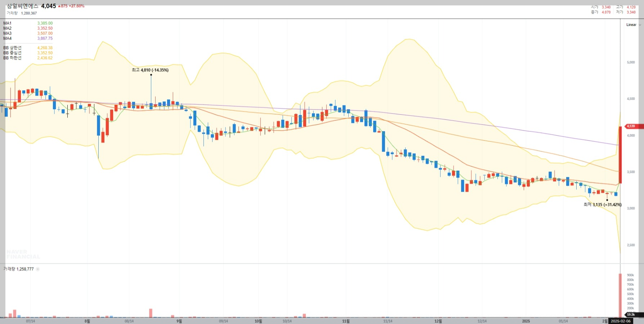The height and width of the screenshot is (324, 644).
Task: Click the 거래량 1,258,777 panel label
Action: [19, 269]
